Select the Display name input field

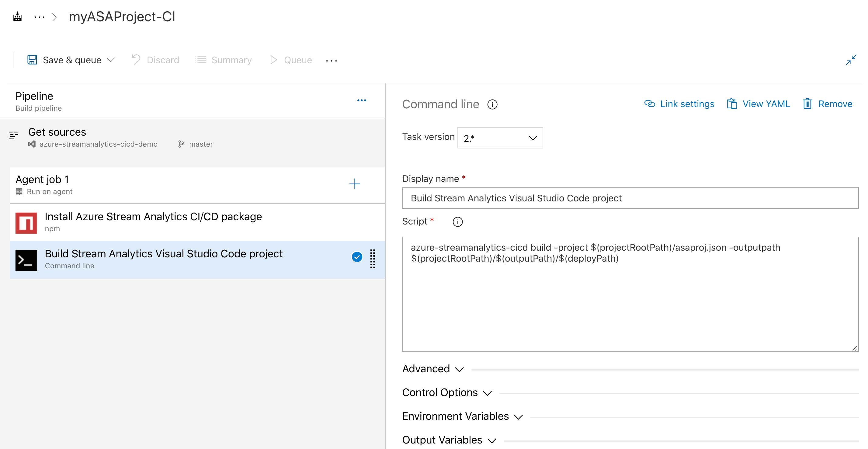click(630, 198)
